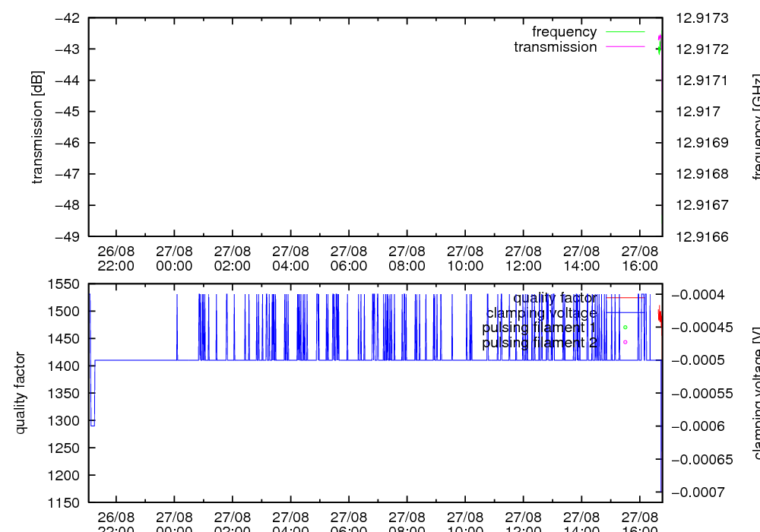Click the "transmission [dB]" vertical axis title
This screenshot has width=760, height=532.
click(x=37, y=127)
